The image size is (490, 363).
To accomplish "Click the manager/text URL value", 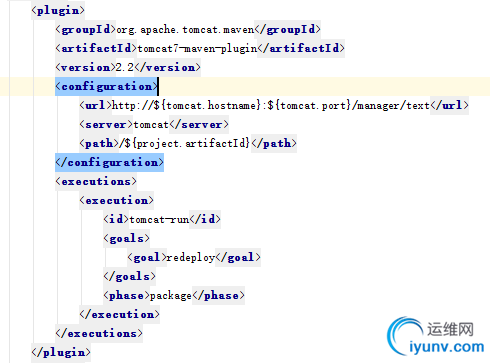I will tap(271, 106).
